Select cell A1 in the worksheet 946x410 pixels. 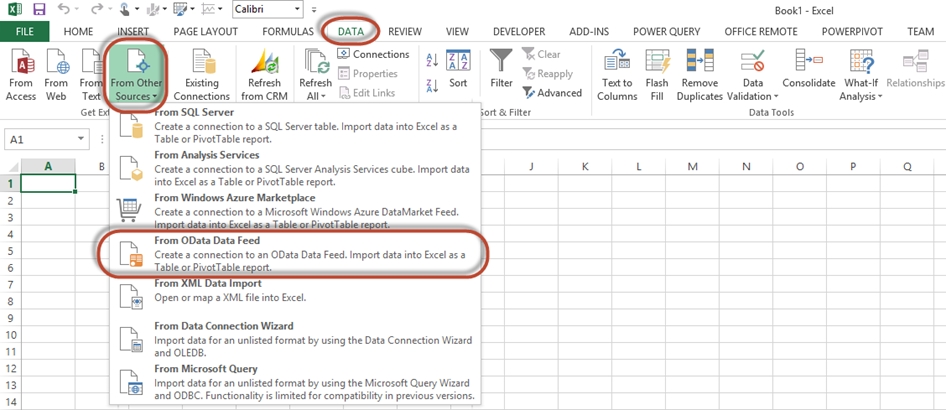(48, 183)
